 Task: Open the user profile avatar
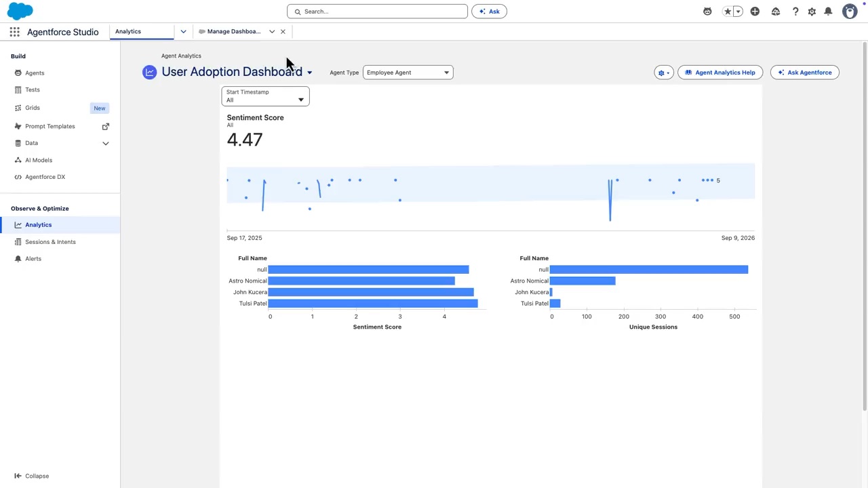tap(850, 12)
